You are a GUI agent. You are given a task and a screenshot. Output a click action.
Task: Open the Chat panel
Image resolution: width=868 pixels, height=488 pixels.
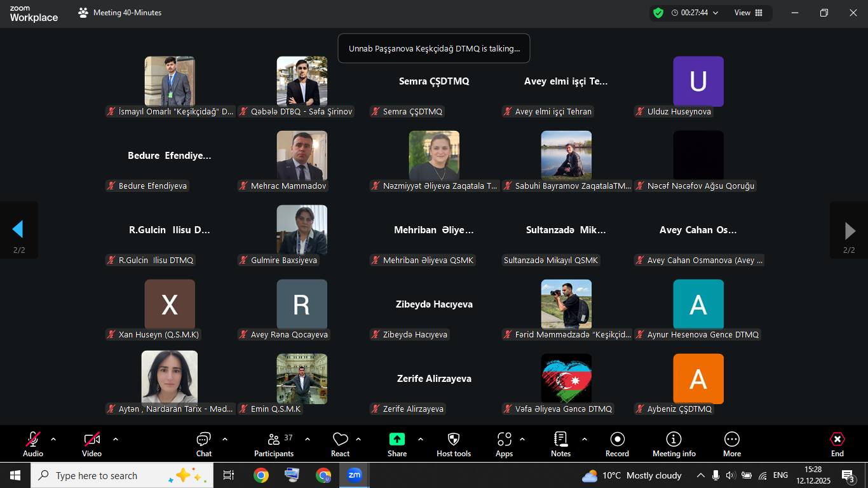(x=203, y=444)
